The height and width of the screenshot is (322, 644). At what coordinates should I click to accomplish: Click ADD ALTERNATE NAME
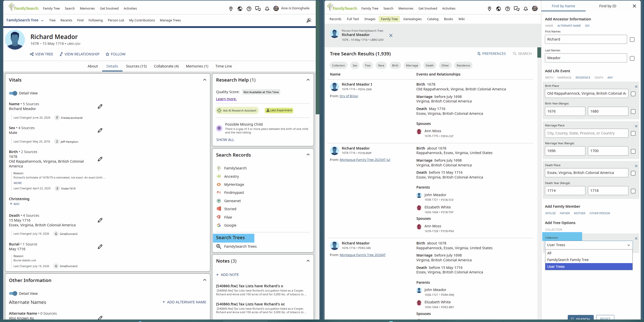point(184,302)
